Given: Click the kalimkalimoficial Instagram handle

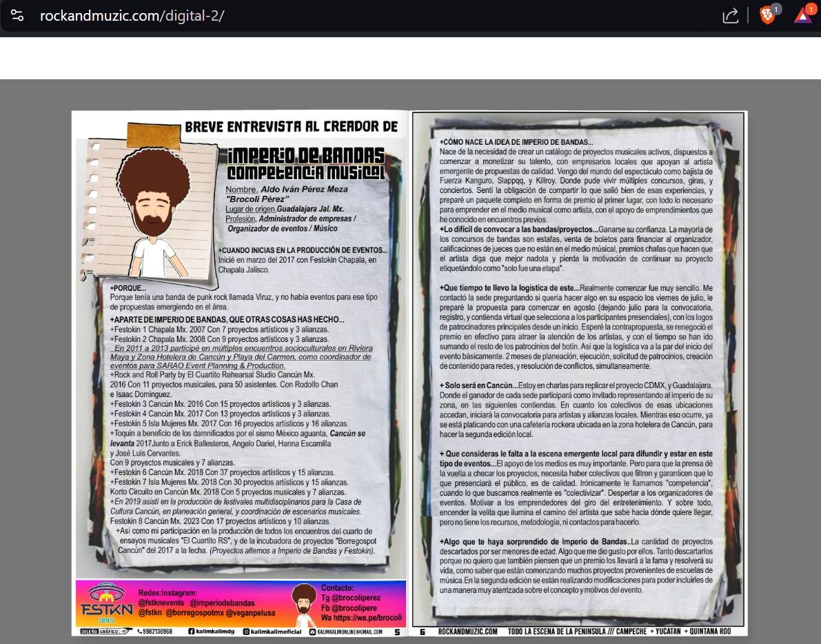Looking at the screenshot, I should coord(276,632).
